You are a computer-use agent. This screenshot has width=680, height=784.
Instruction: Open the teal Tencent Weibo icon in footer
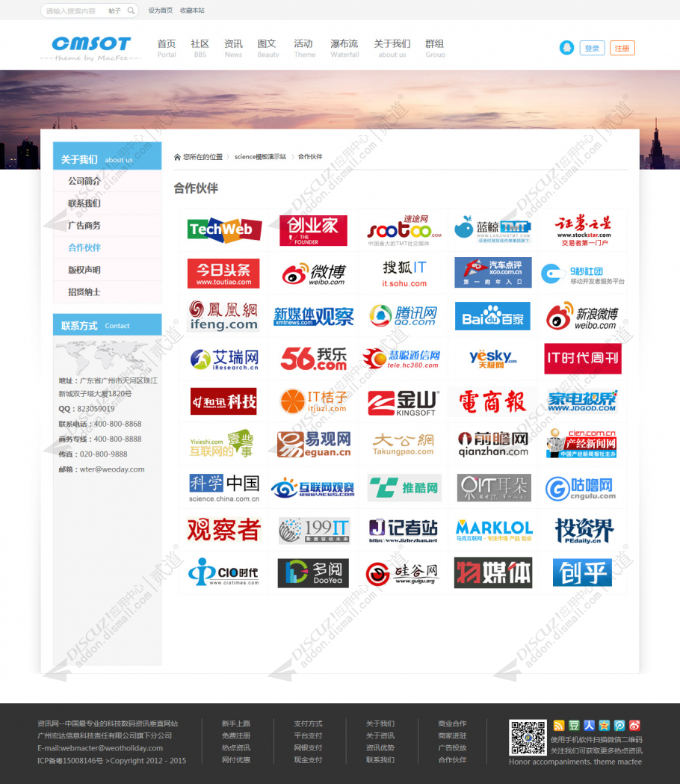619,726
